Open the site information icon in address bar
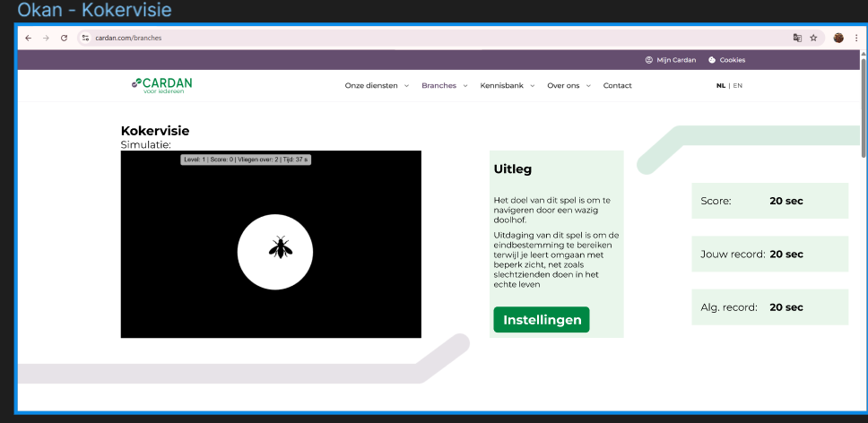Viewport: 868px width, 423px height. pos(85,38)
